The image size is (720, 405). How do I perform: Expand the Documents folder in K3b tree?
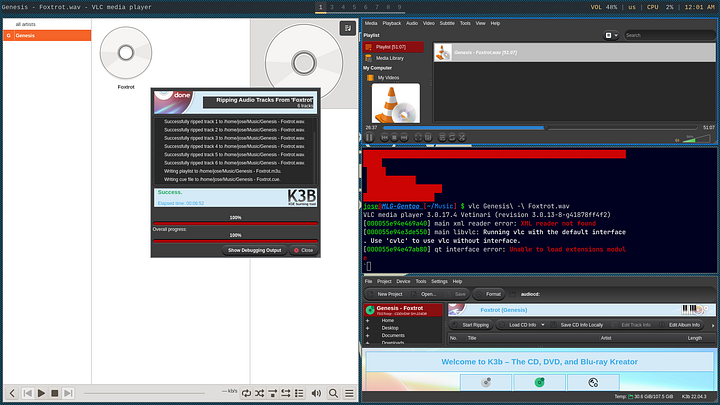click(x=367, y=336)
